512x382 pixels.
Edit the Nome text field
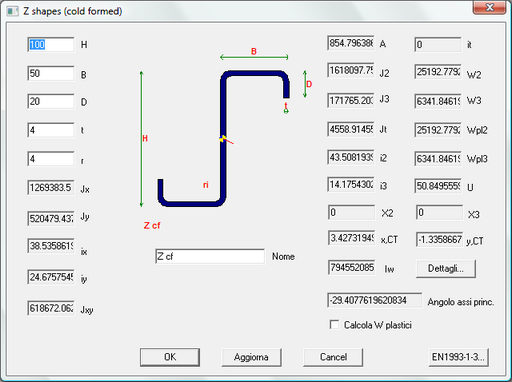[x=210, y=256]
